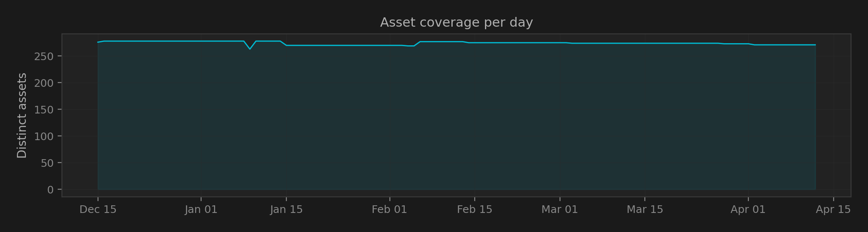Select the Jan 15 date label

pos(286,210)
